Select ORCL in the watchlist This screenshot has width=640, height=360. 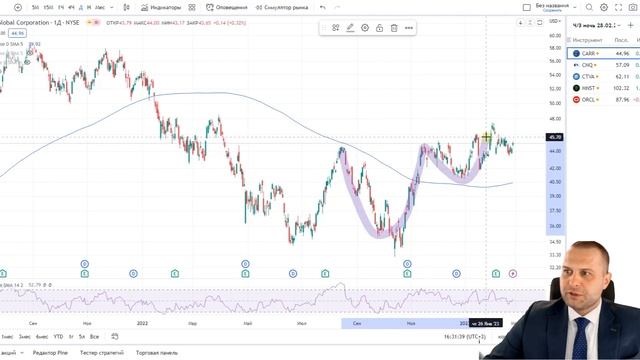[x=604, y=100]
